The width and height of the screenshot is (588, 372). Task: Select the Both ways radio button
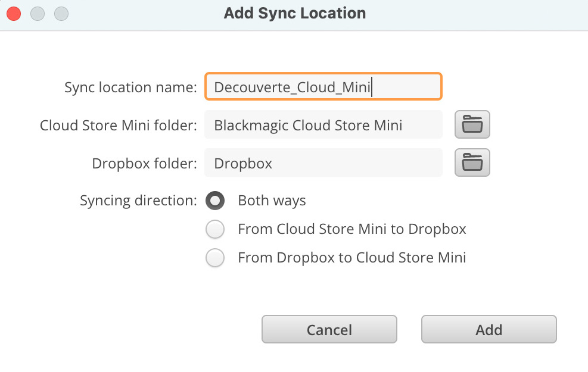[215, 201]
